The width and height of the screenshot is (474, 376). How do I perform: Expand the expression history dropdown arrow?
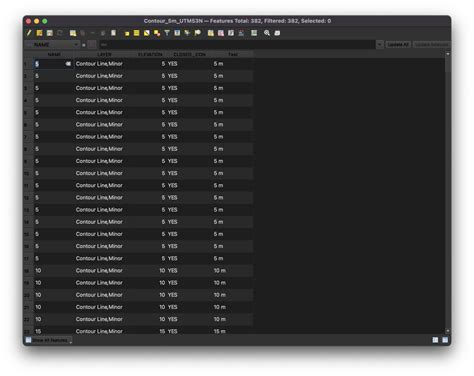tap(380, 44)
